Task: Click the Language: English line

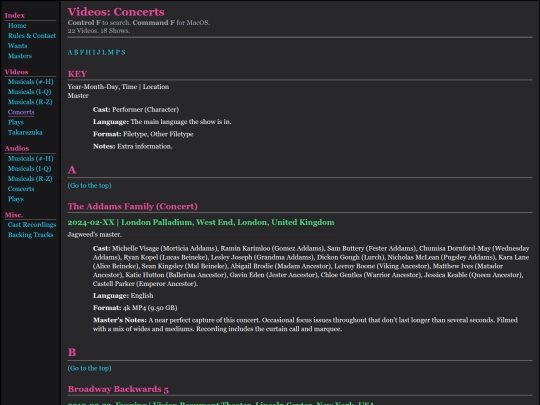Action: [x=123, y=296]
